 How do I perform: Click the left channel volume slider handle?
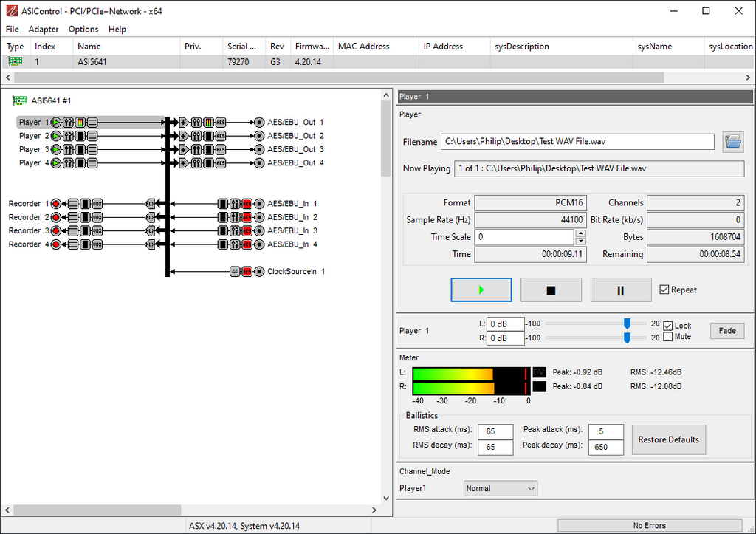[x=627, y=323]
